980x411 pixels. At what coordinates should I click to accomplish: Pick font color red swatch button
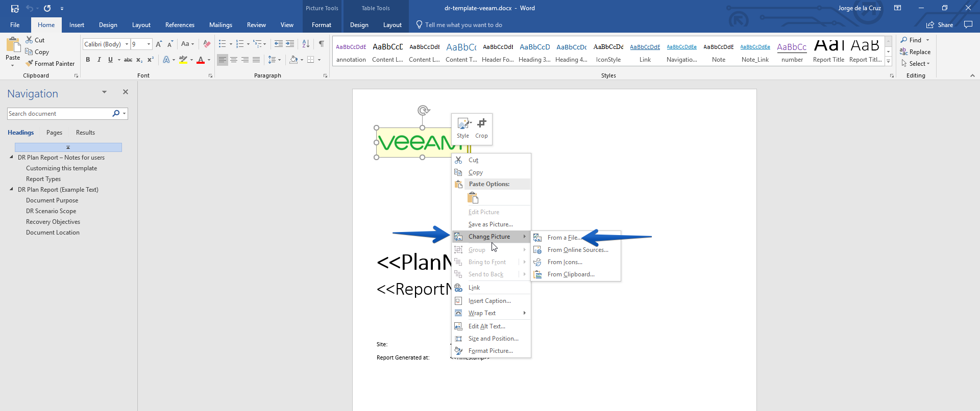click(201, 60)
